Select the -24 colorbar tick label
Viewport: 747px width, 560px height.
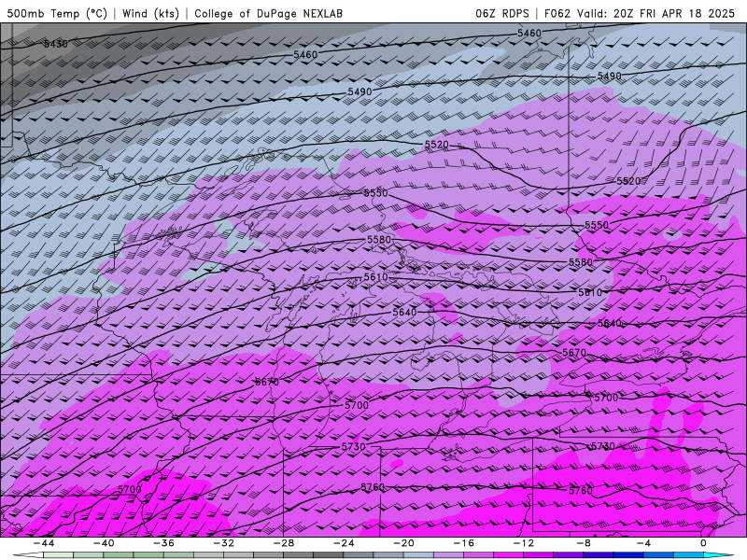coord(344,543)
